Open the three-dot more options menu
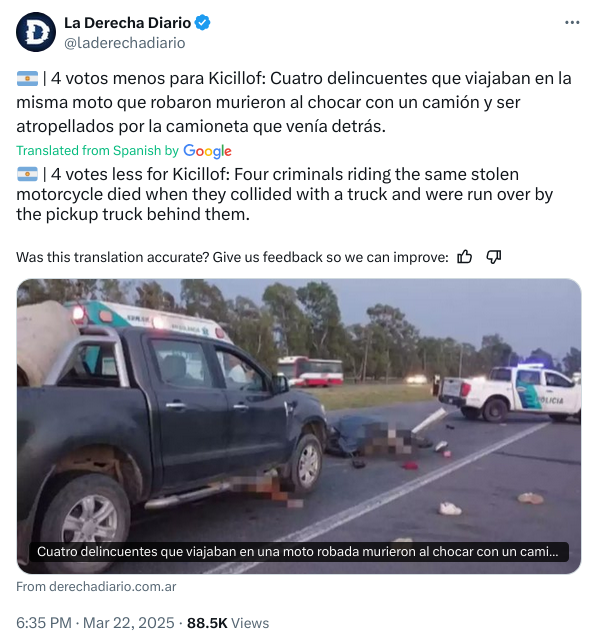The width and height of the screenshot is (598, 644). 572,23
